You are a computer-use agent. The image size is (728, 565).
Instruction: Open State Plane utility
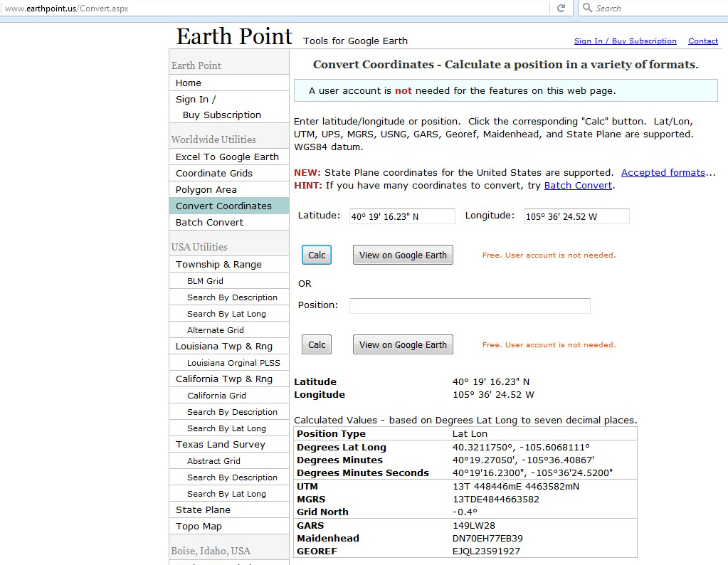229,509
